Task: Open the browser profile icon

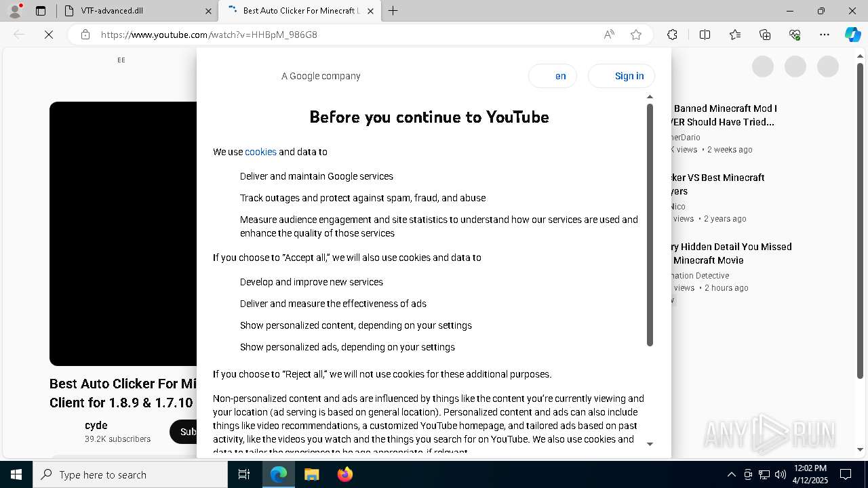Action: click(15, 11)
